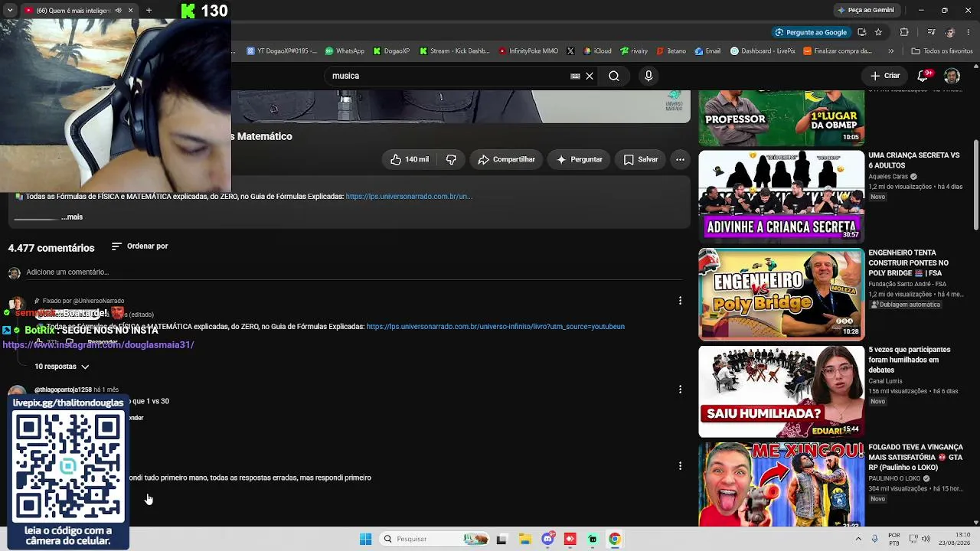Click Pergunte ao Google in address bar

[x=811, y=32]
